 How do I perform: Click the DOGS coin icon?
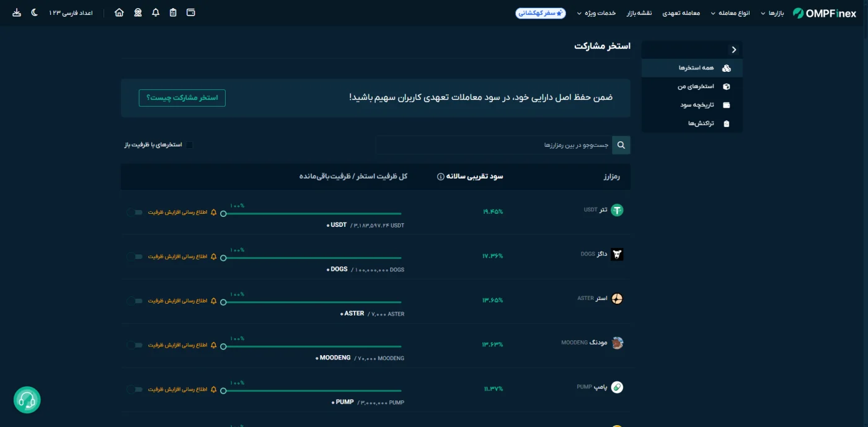click(x=617, y=254)
